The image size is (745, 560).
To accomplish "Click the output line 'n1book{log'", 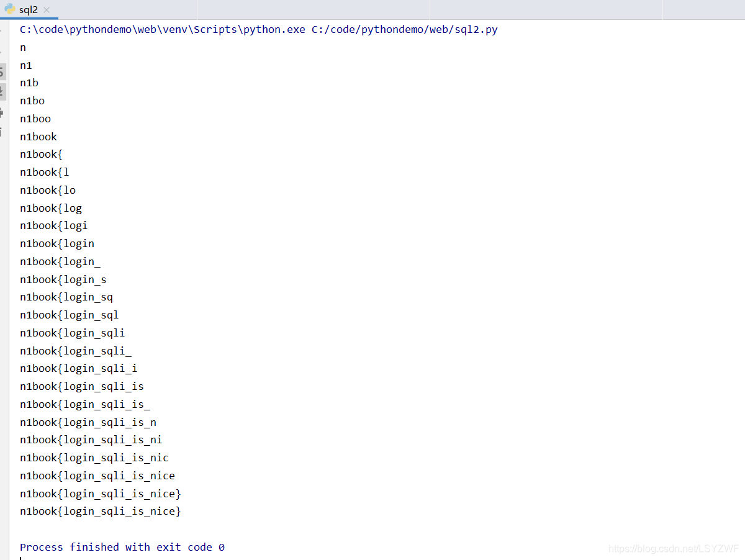I will [x=51, y=208].
